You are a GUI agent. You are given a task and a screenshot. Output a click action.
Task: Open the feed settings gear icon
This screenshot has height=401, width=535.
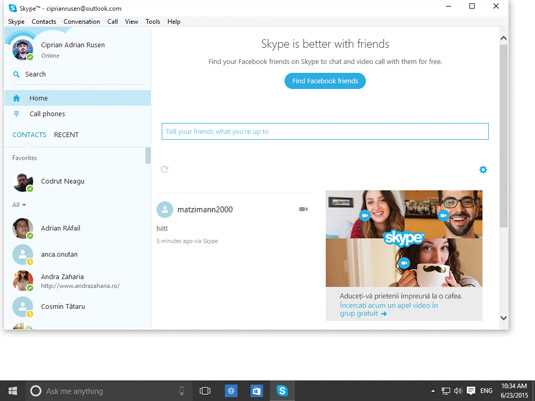[x=483, y=170]
